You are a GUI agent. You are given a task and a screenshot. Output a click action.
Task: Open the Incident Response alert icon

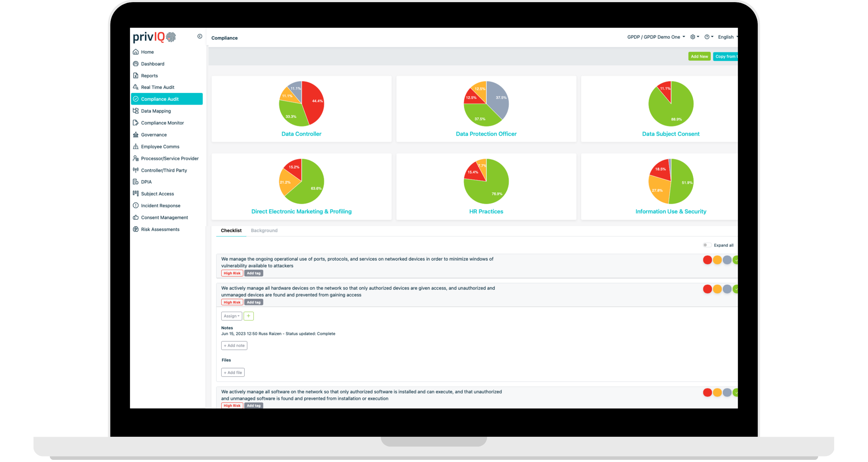pyautogui.click(x=136, y=205)
